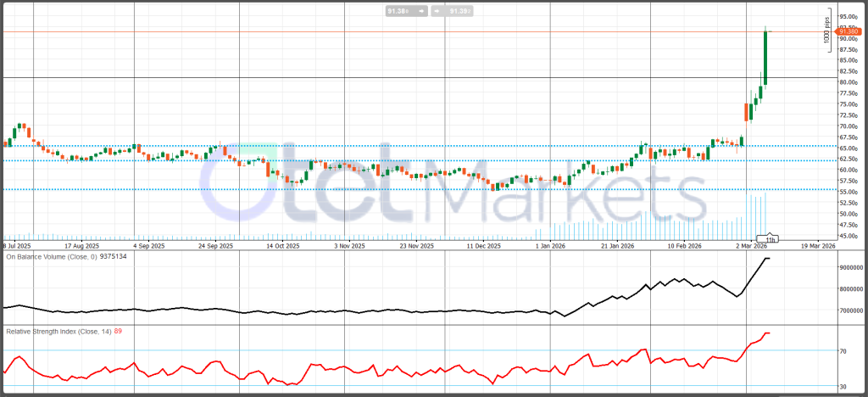Image resolution: width=868 pixels, height=397 pixels.
Task: Click the large green candle at the latest bar
Action: pos(765,58)
